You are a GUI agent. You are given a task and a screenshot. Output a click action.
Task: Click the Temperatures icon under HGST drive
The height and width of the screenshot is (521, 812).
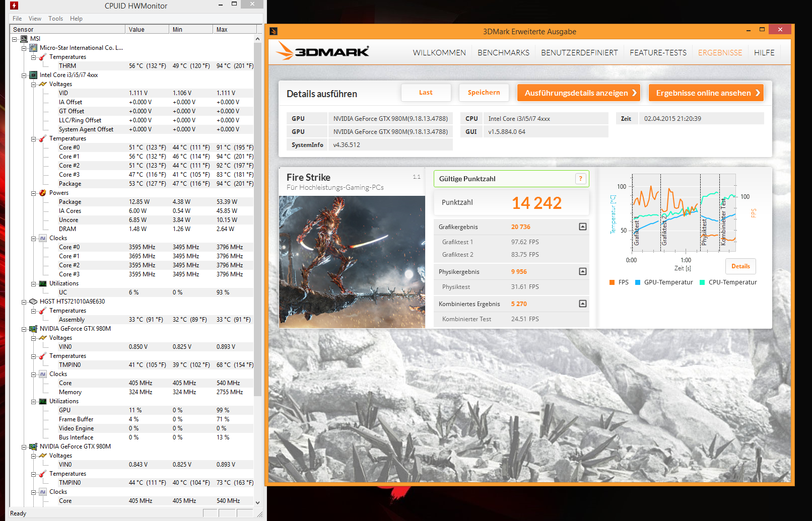pyautogui.click(x=43, y=311)
